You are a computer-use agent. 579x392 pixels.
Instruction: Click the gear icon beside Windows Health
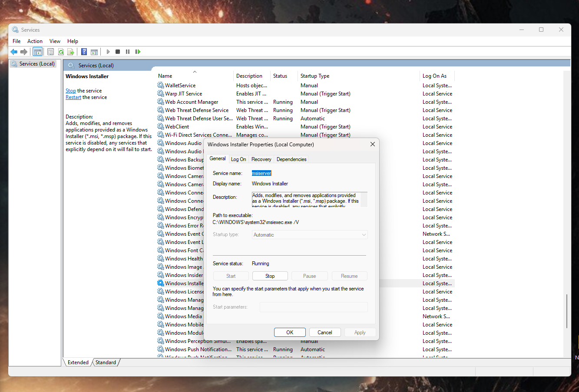pyautogui.click(x=161, y=259)
